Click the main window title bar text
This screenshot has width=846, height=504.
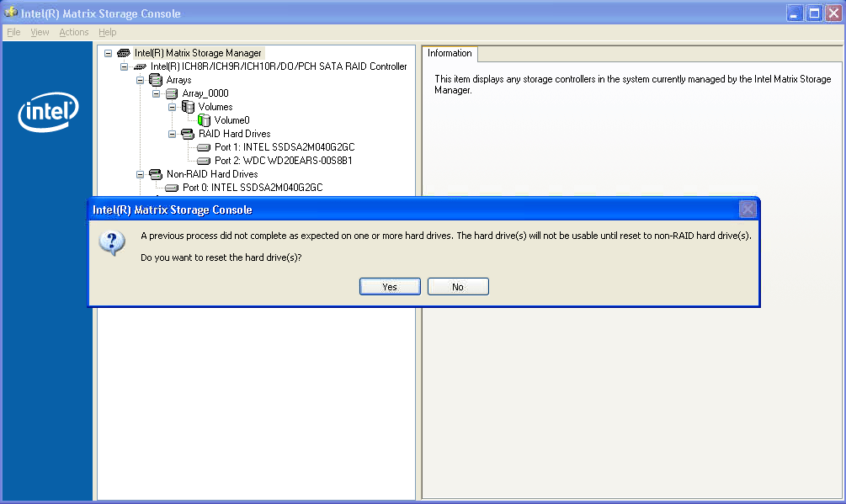click(100, 13)
